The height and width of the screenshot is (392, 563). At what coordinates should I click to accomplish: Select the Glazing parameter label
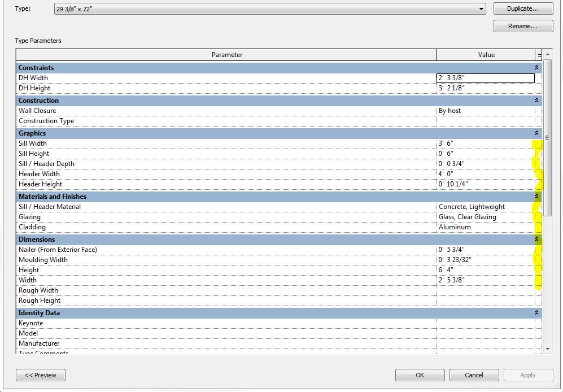(29, 217)
